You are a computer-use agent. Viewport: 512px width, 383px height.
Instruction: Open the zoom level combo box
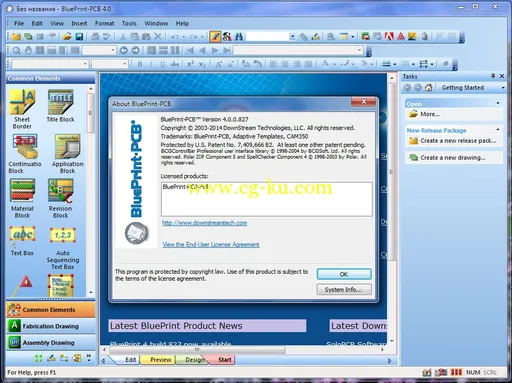point(99,50)
